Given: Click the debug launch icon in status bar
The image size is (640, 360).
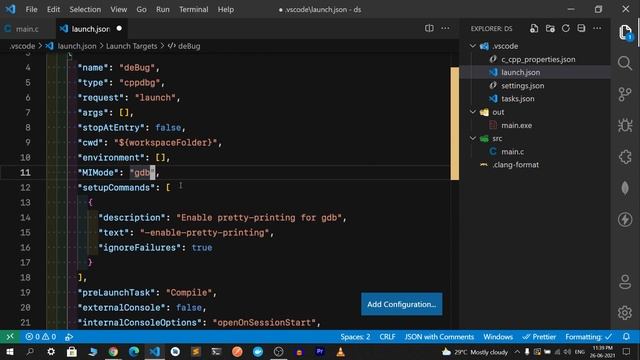Looking at the screenshot, I should (x=69, y=337).
